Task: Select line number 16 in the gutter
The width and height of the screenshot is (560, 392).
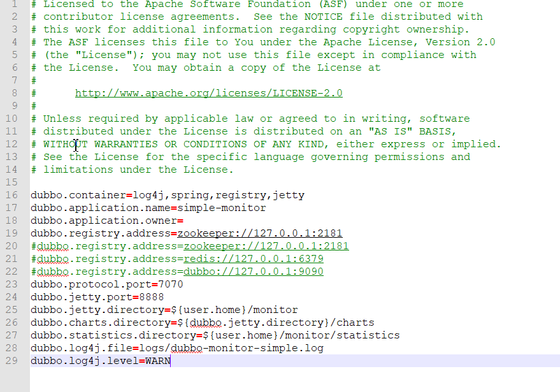Action: [x=11, y=195]
